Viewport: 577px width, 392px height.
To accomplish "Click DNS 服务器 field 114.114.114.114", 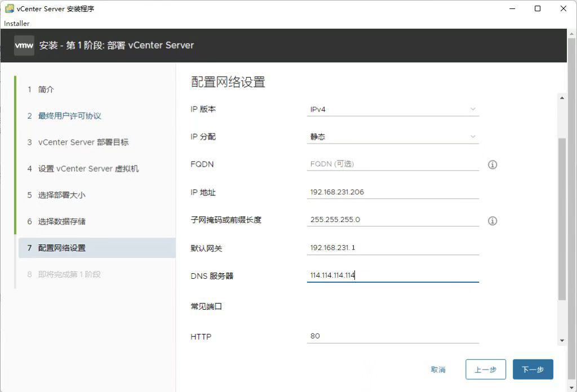I will [393, 275].
